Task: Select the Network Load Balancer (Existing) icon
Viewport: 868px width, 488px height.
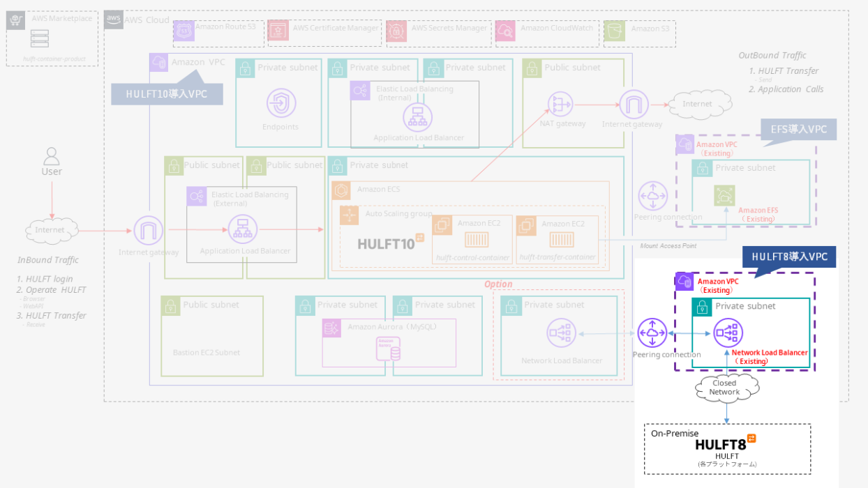Action: (x=728, y=333)
